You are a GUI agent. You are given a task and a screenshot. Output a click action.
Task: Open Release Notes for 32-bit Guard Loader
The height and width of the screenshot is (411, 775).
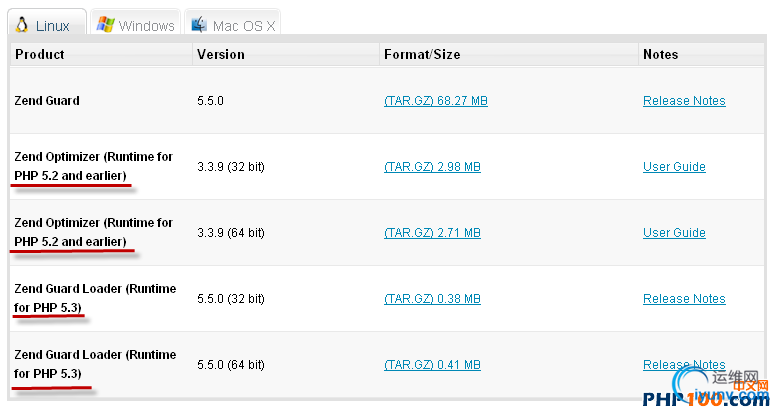pos(684,299)
